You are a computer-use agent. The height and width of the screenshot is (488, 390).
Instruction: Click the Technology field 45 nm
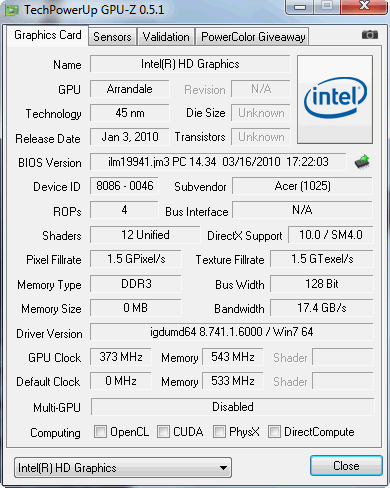click(x=130, y=113)
